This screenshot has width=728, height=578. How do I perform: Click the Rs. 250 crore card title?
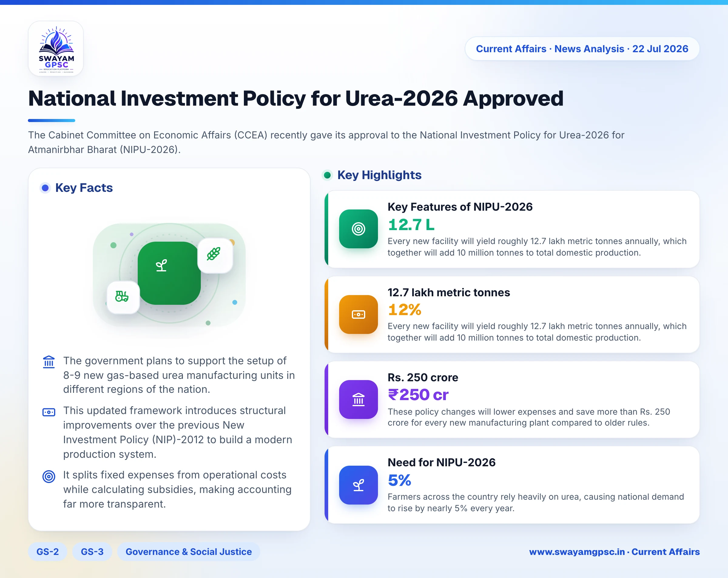[x=423, y=377]
